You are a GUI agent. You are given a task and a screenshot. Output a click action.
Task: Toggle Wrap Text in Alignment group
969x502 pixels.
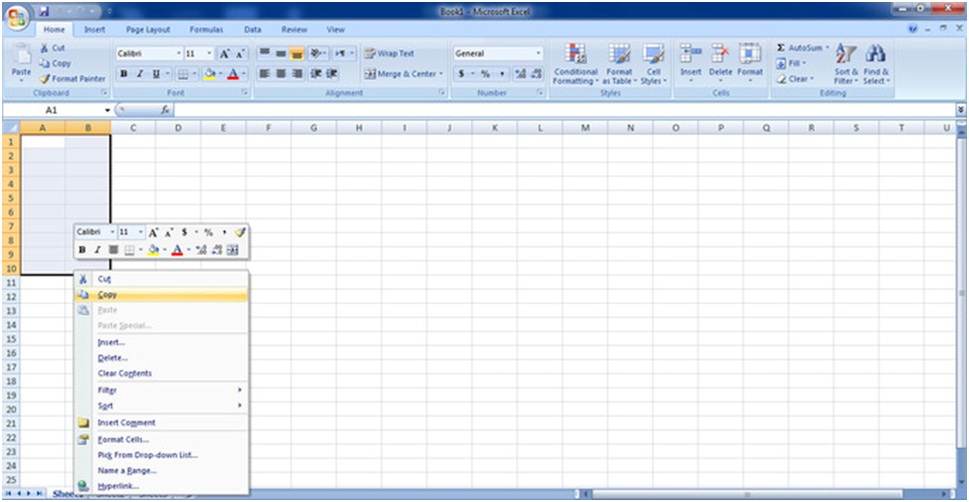coord(389,54)
